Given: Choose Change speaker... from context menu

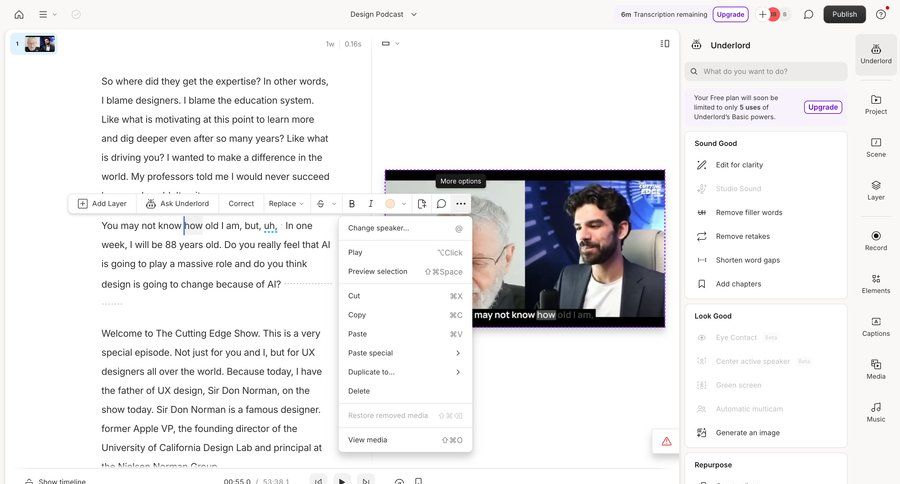Looking at the screenshot, I should [405, 228].
